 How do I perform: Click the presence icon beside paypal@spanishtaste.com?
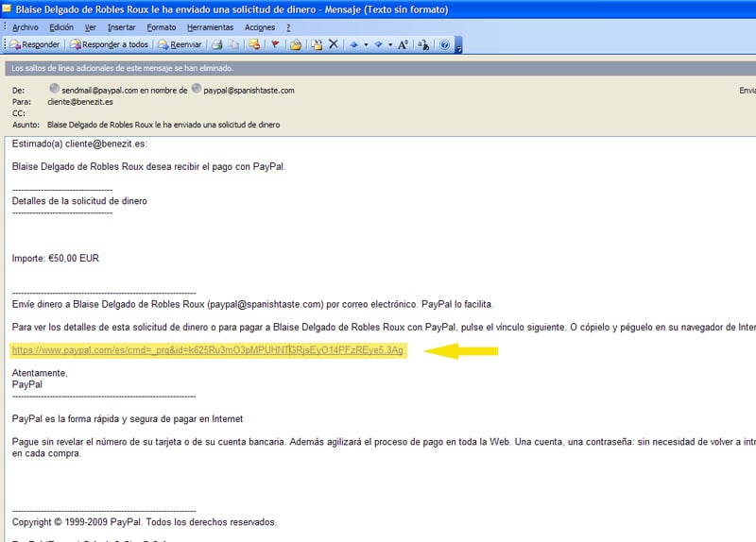197,89
